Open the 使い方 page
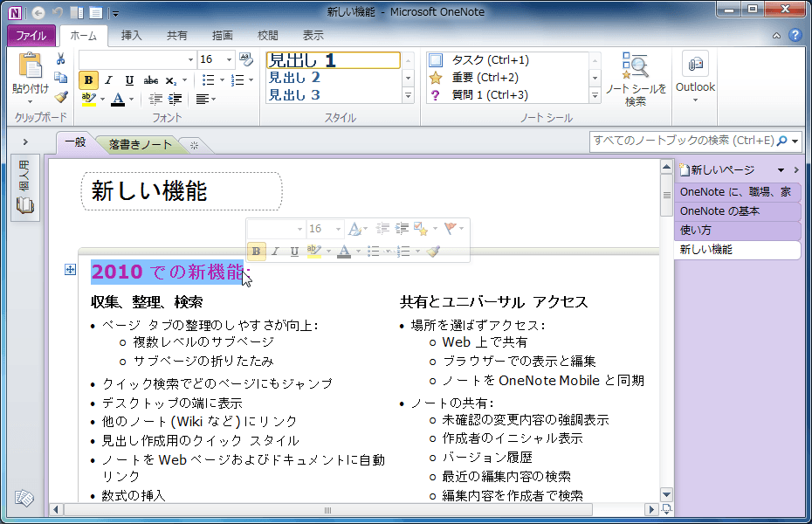This screenshot has height=524, width=812. pos(738,231)
